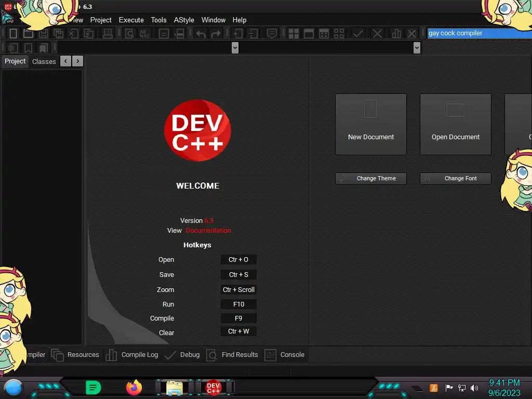Click the Delete Profiling Information icon
Image resolution: width=532 pixels, height=399 pixels.
click(x=411, y=33)
